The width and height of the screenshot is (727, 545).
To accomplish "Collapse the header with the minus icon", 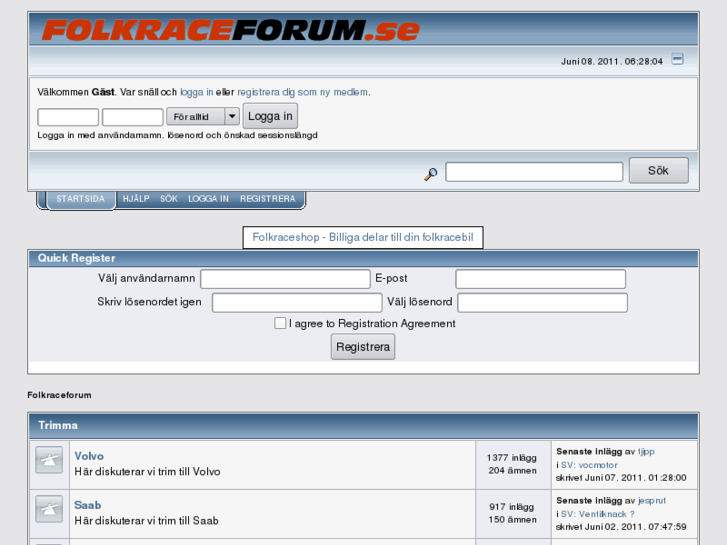I will tap(677, 59).
